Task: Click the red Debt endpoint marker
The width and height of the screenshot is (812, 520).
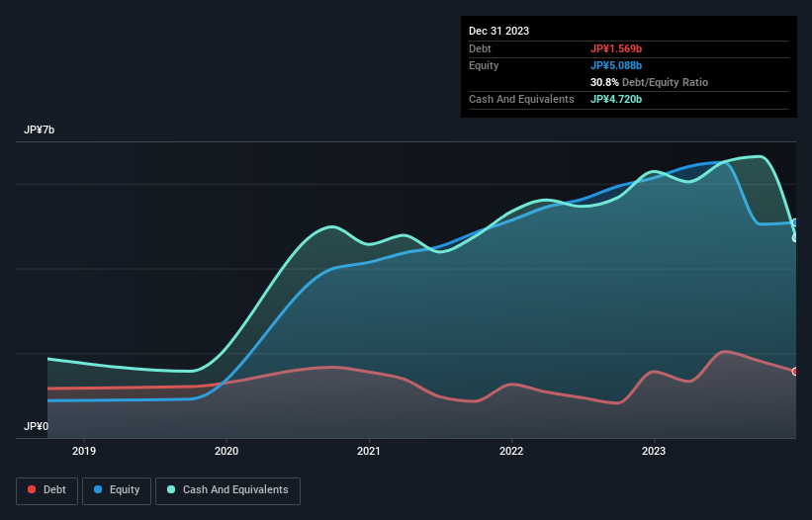Action: click(x=795, y=372)
